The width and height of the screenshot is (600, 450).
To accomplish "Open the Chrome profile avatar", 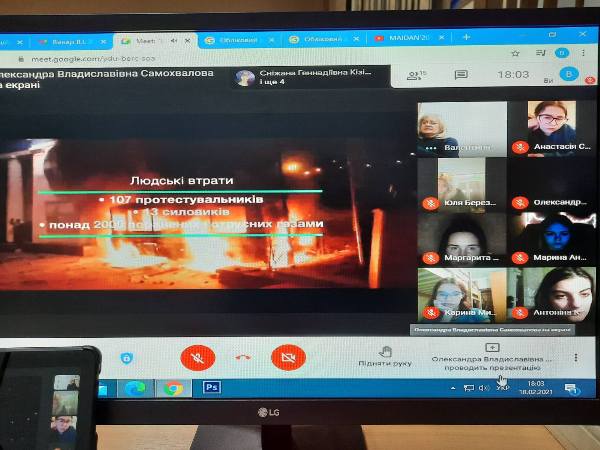I will [x=562, y=53].
